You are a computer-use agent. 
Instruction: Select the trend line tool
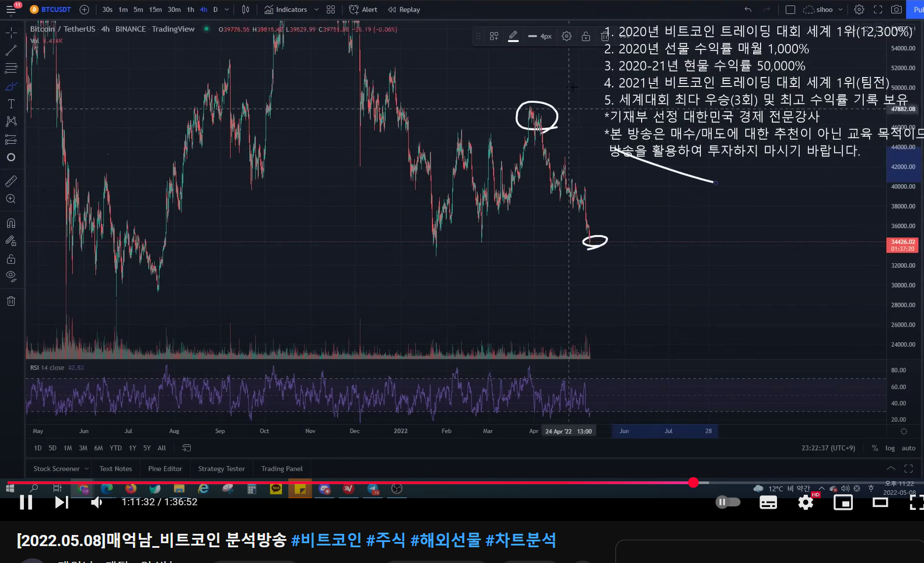tap(11, 51)
